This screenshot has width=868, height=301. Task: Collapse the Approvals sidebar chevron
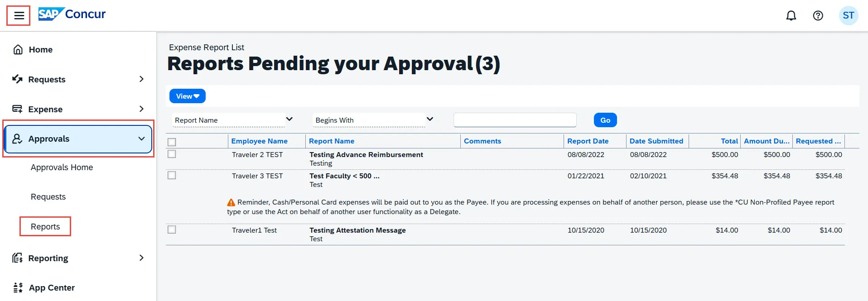[x=141, y=139]
